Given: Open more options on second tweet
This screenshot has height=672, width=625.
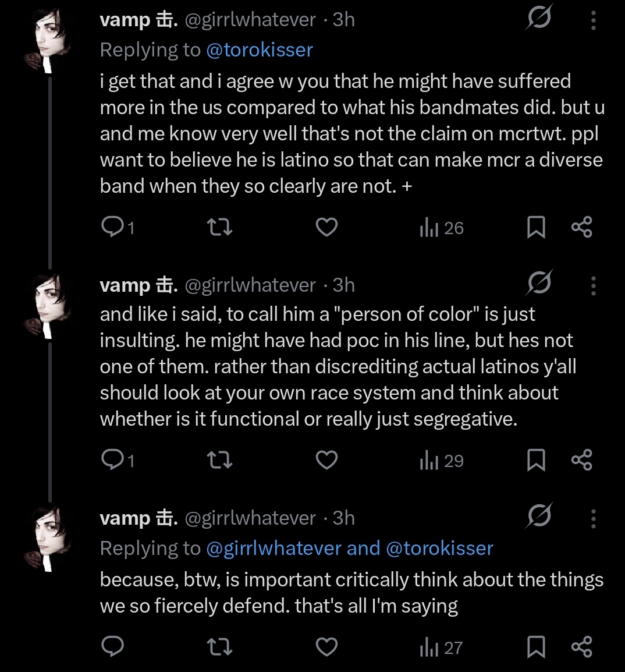Looking at the screenshot, I should [594, 285].
